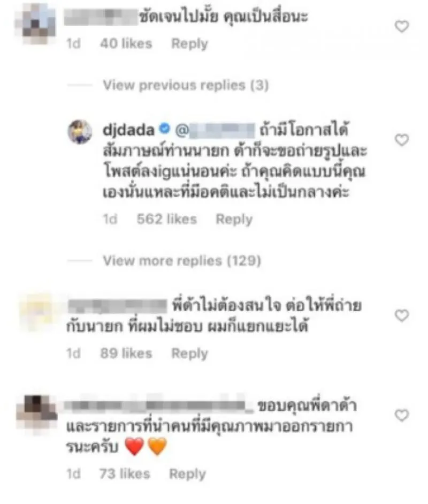Expand View previous replies (3)
This screenshot has width=428, height=504.
[186, 85]
